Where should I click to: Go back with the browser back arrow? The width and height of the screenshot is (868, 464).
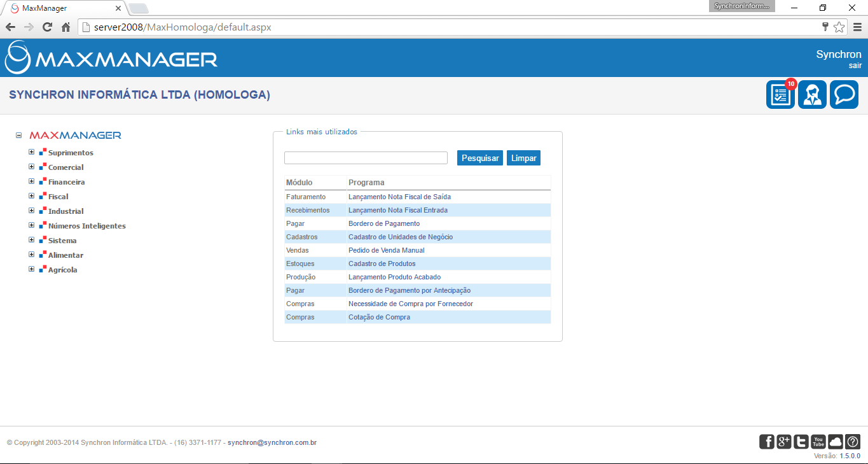pyautogui.click(x=10, y=27)
